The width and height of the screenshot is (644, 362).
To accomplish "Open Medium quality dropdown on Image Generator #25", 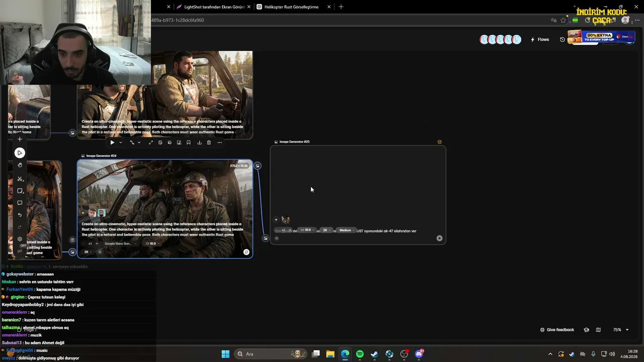I will (346, 230).
